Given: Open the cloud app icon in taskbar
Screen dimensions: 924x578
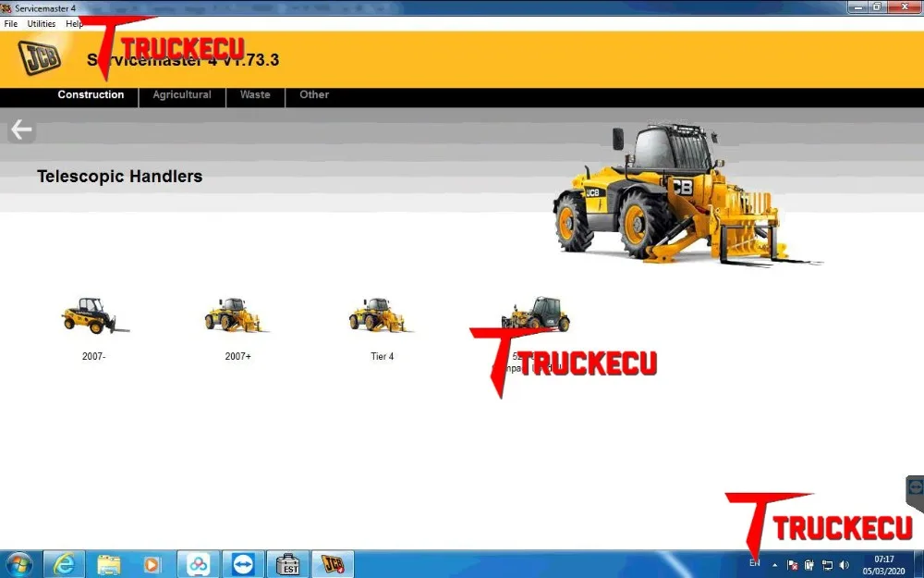Looking at the screenshot, I should (x=199, y=564).
